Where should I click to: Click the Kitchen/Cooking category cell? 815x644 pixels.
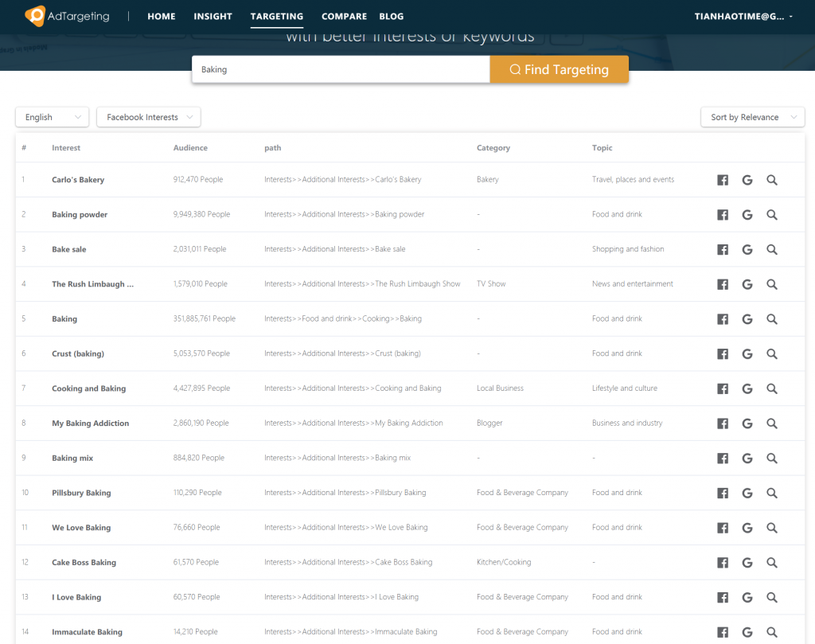504,562
